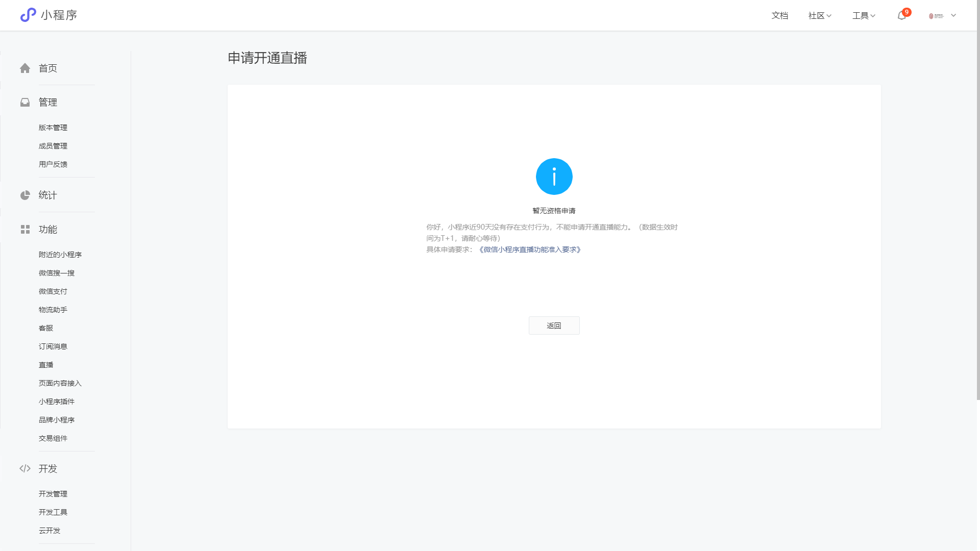The height and width of the screenshot is (551, 980).
Task: Open the 微信小程序直播功能准入要求 link
Action: click(530, 249)
